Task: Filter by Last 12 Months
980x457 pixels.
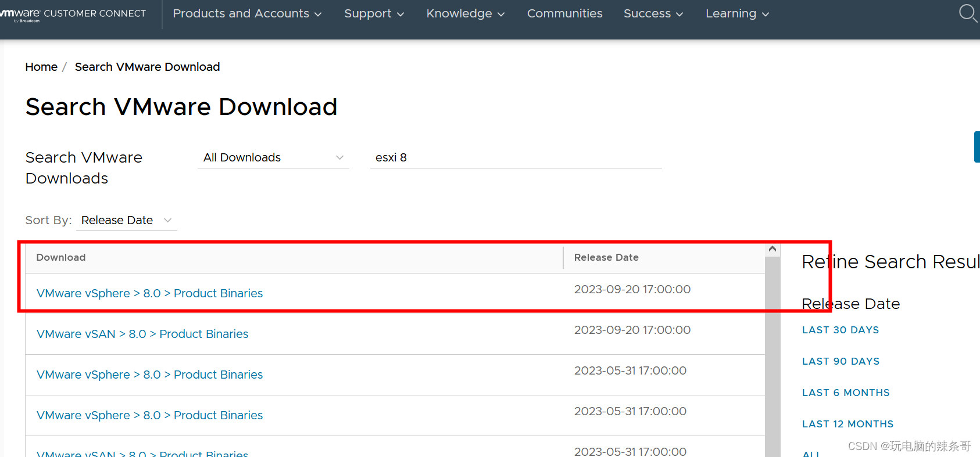Action: [847, 424]
